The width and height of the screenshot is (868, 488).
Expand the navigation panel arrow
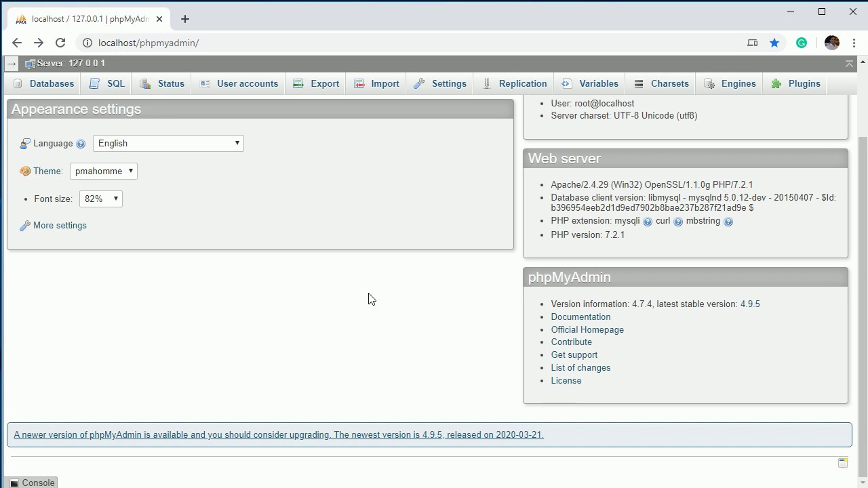click(12, 64)
